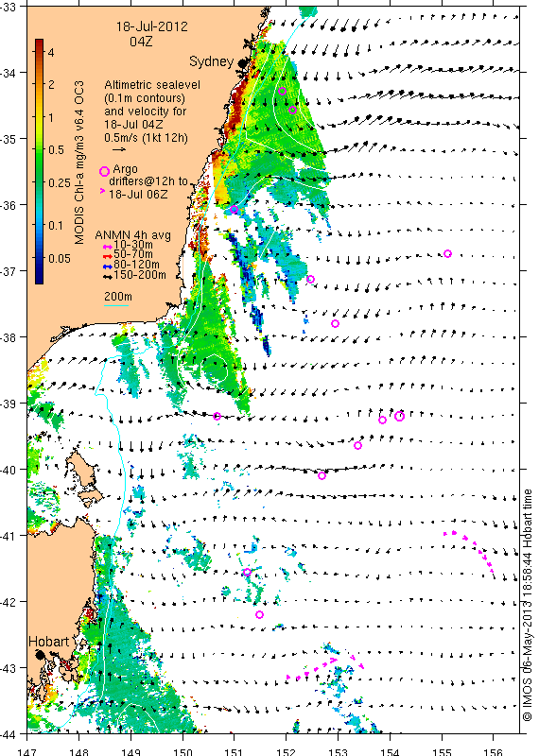Screen dimensions: 539x756
Task: Click the red arrow beside 50-70m
Action: pos(108,256)
